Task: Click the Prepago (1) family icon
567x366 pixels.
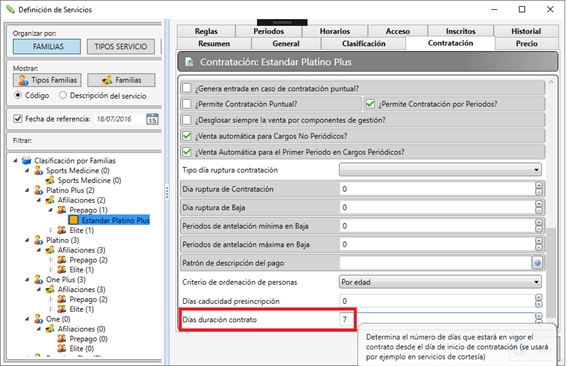Action: click(x=62, y=210)
